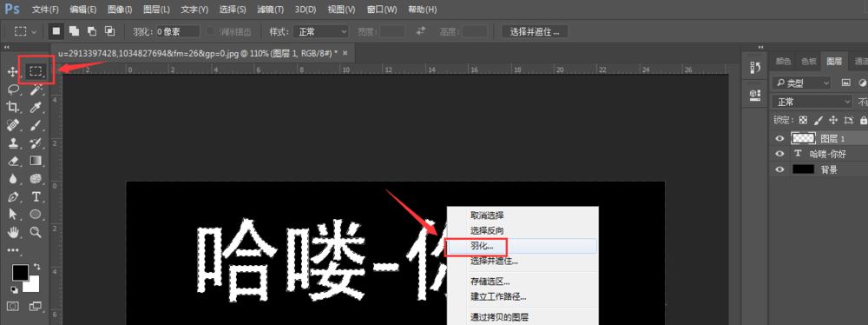
Task: Open the 窗口(W) menu
Action: (x=382, y=10)
